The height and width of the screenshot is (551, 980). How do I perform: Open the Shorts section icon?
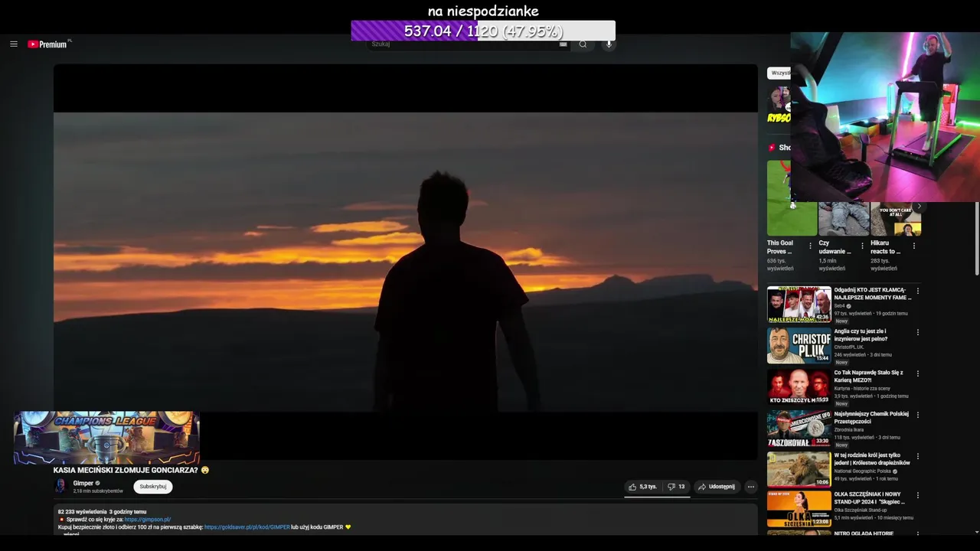coord(772,148)
